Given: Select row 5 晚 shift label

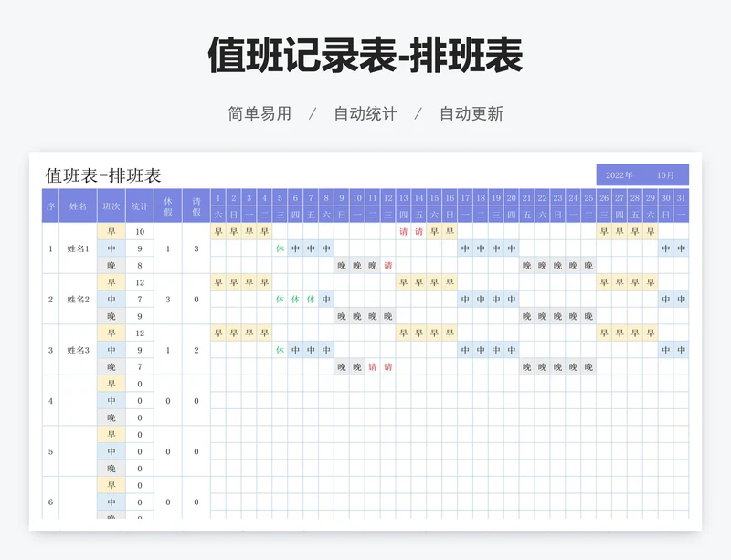Looking at the screenshot, I should point(111,469).
